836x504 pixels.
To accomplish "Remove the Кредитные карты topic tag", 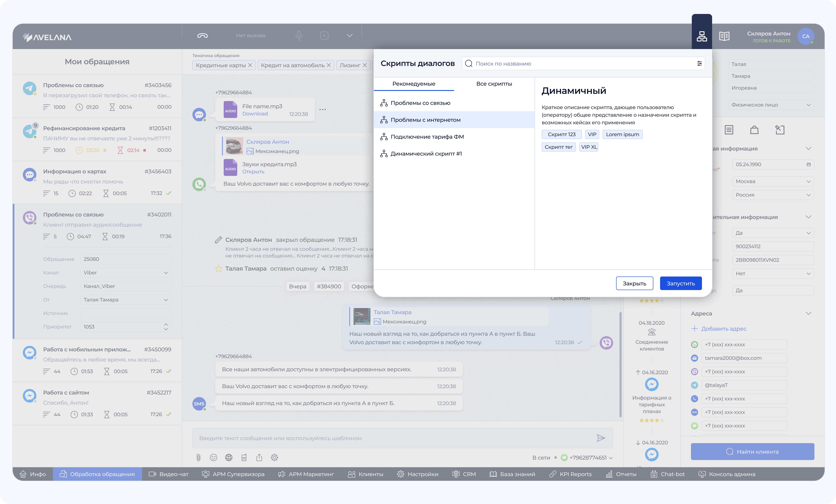I will click(250, 65).
